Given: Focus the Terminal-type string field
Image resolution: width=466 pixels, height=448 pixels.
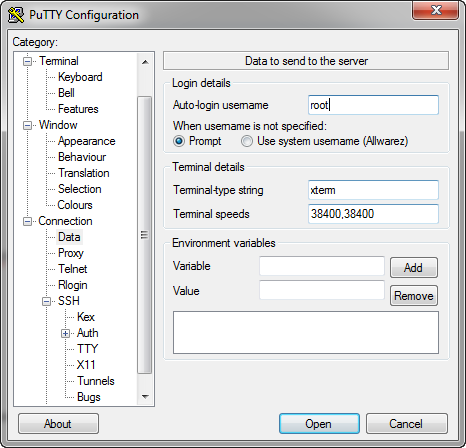Looking at the screenshot, I should (x=373, y=190).
